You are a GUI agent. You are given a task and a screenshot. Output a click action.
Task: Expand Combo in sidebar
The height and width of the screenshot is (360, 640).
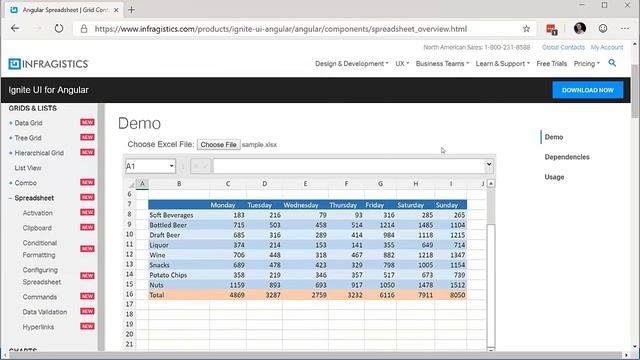pyautogui.click(x=11, y=183)
